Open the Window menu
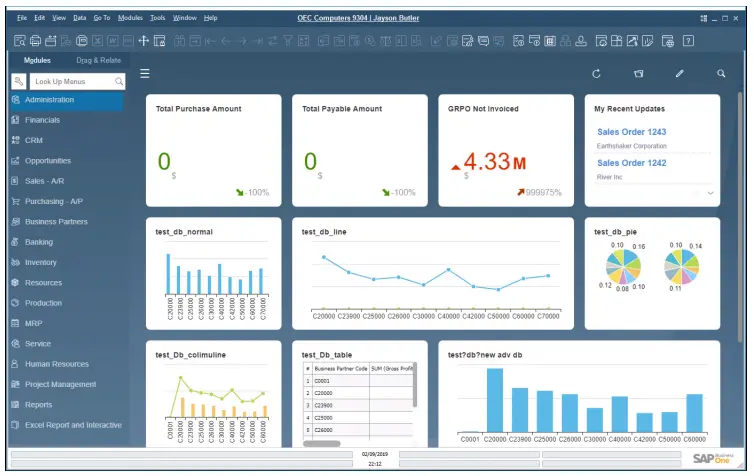 click(x=185, y=18)
